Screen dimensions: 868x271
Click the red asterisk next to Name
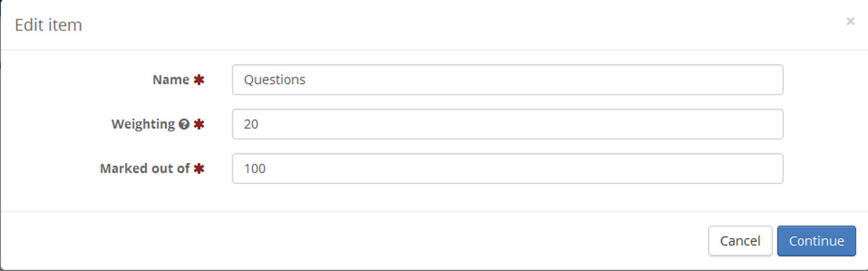pos(200,80)
